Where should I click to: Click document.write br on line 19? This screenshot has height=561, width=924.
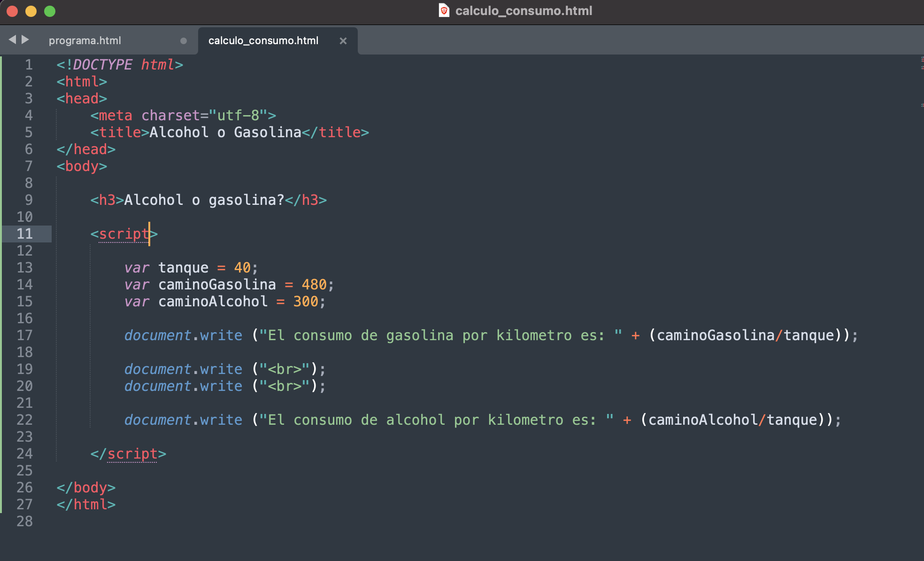tap(225, 369)
